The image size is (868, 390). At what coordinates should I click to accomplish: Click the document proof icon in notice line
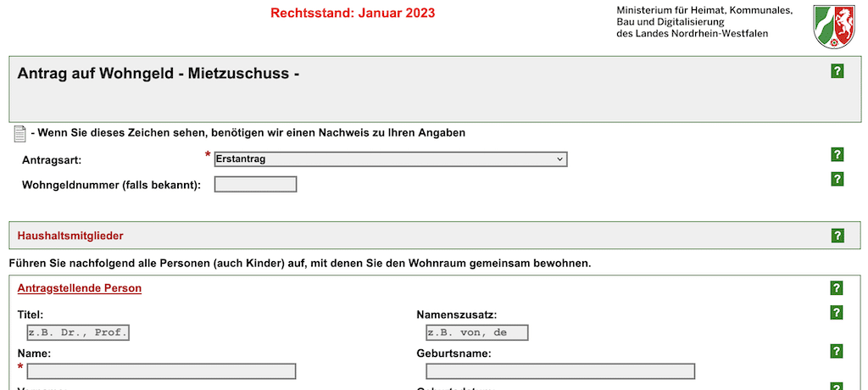pyautogui.click(x=19, y=133)
